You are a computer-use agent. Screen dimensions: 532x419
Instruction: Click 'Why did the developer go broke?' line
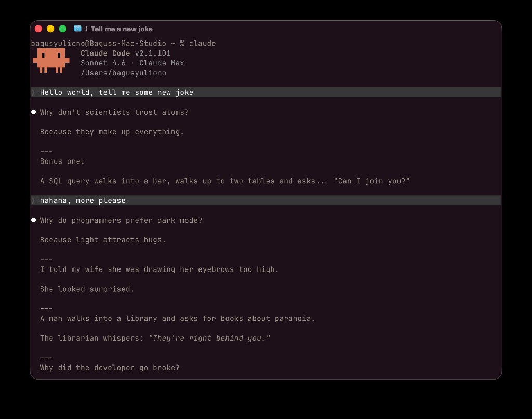[x=110, y=368]
